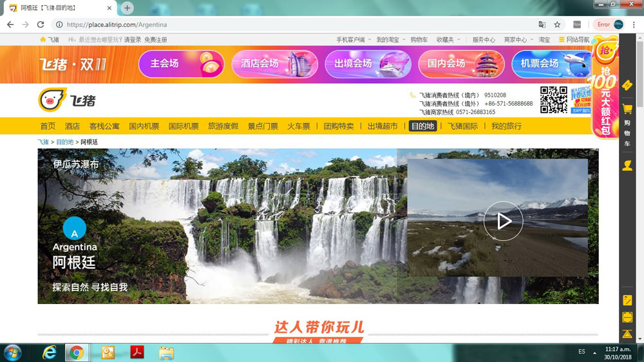The image size is (644, 362).
Task: Open new browser tab
Action: click(128, 8)
